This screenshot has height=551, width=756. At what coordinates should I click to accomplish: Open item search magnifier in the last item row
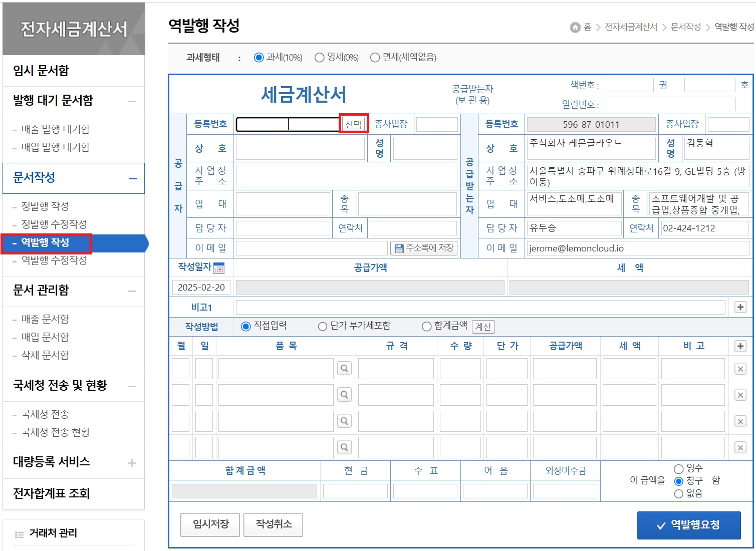coord(344,447)
